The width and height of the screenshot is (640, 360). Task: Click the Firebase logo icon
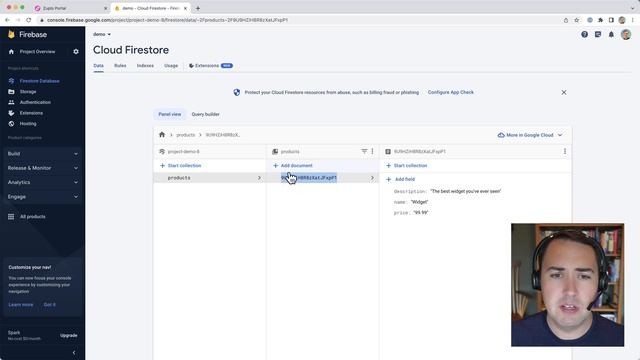pyautogui.click(x=11, y=35)
